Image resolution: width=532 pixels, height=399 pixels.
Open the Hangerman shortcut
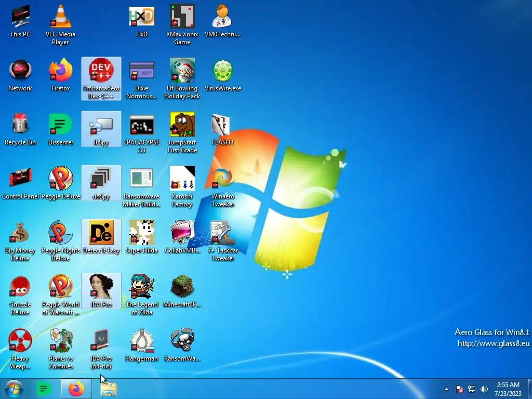[x=141, y=345]
